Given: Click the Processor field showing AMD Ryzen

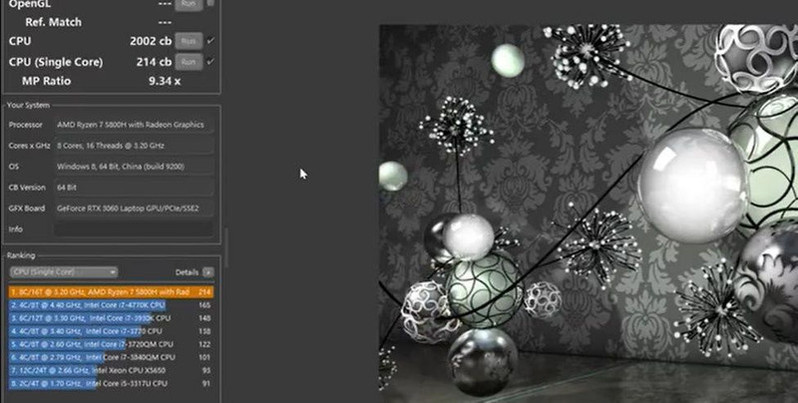Looking at the screenshot, I should [132, 125].
